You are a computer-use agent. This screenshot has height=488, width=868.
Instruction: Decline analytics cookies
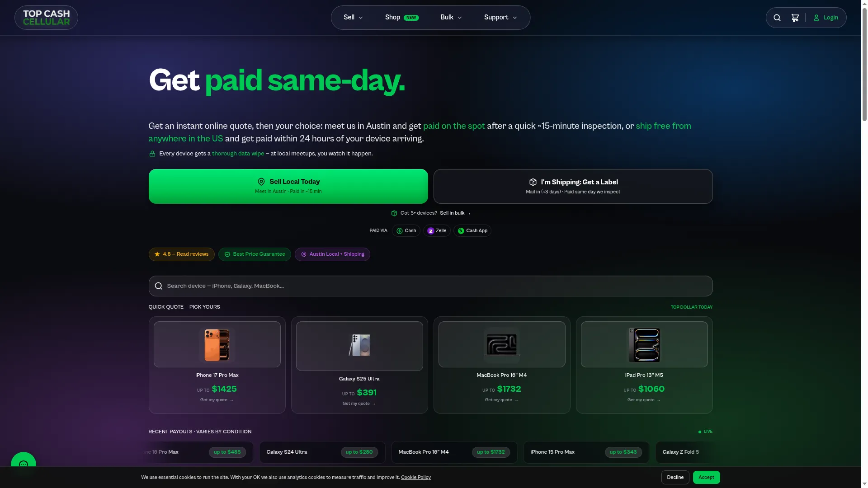675,478
